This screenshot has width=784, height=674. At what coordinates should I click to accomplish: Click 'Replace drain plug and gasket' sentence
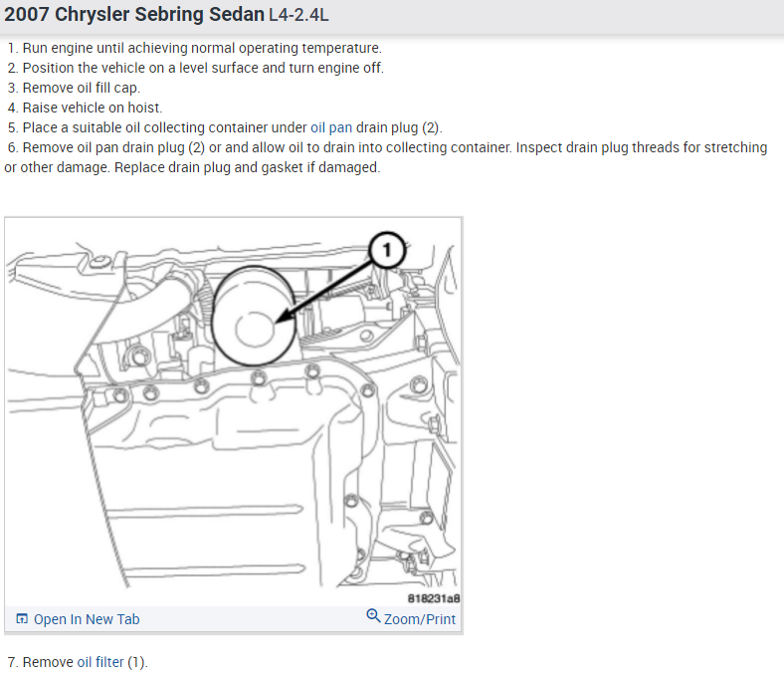[247, 167]
